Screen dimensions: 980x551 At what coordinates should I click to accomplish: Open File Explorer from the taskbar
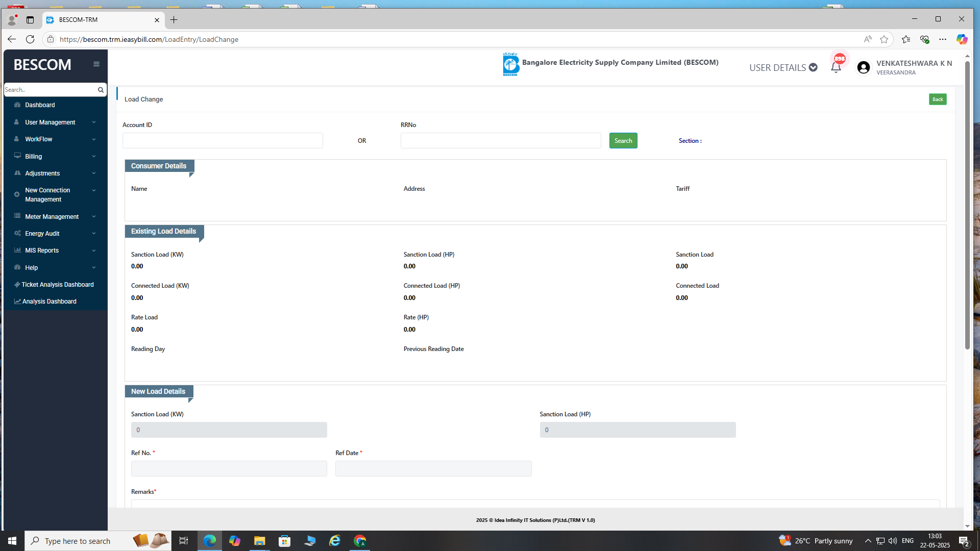tap(259, 541)
